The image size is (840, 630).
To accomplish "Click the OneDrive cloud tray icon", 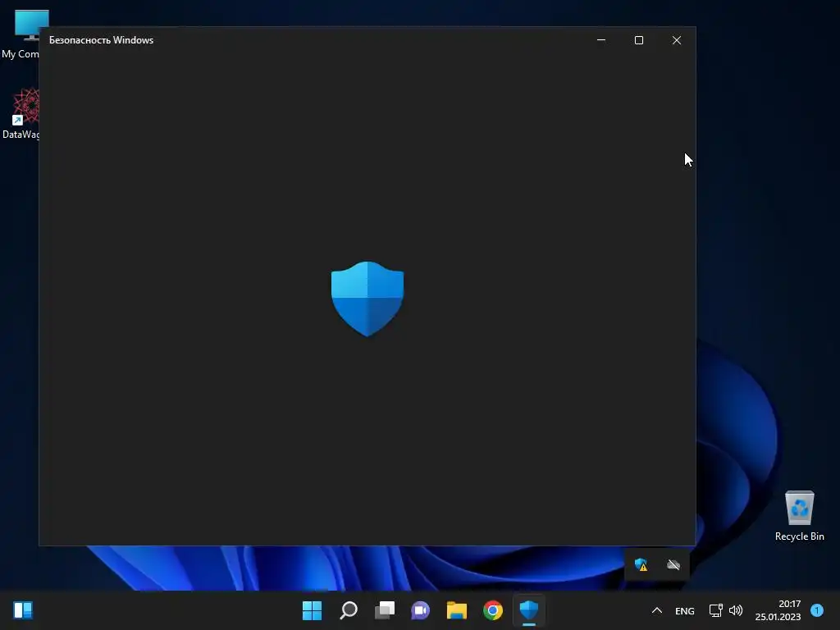I will click(x=673, y=564).
